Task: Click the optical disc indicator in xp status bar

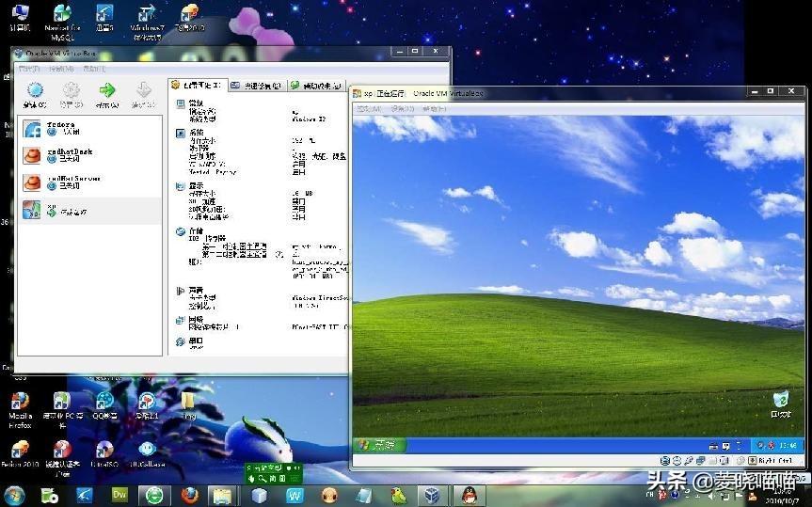Action: 677,460
